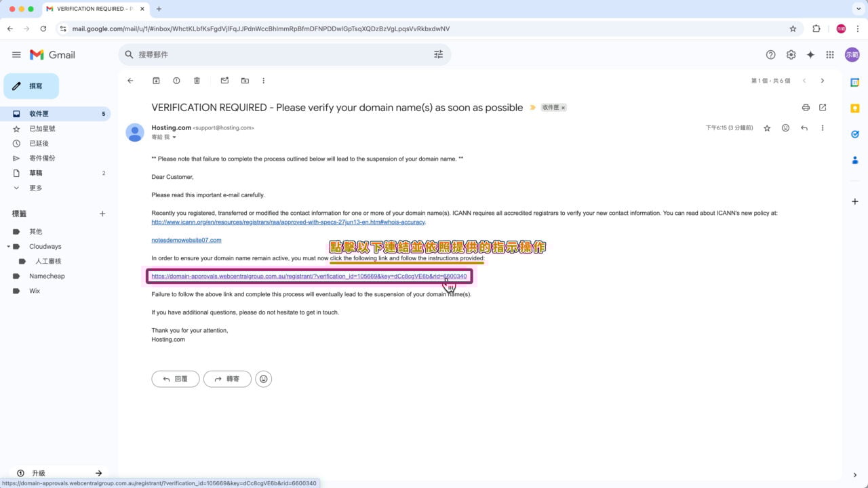Delete the VERIFICATION REQUIRED email
The width and height of the screenshot is (868, 488).
[x=196, y=81]
